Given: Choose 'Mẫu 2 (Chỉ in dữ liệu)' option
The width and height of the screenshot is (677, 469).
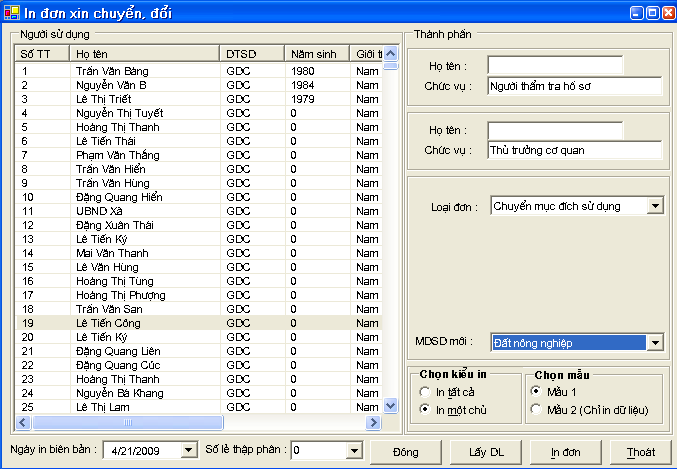Looking at the screenshot, I should tap(536, 409).
